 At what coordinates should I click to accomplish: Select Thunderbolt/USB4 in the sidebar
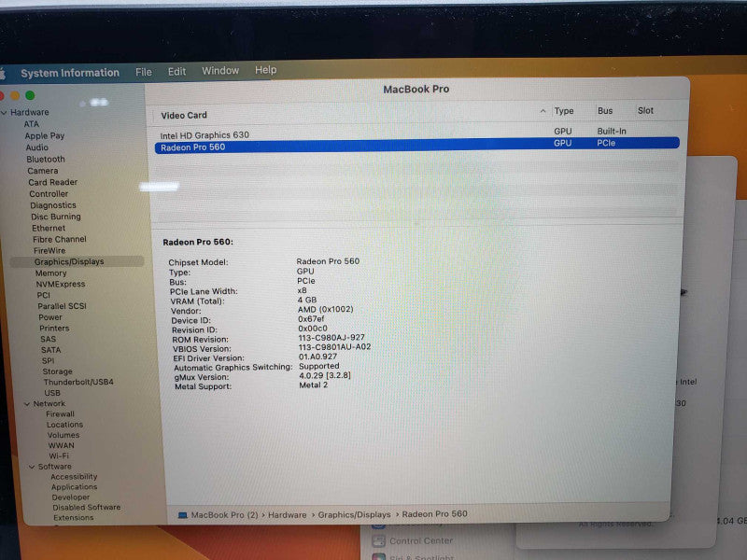pyautogui.click(x=78, y=382)
